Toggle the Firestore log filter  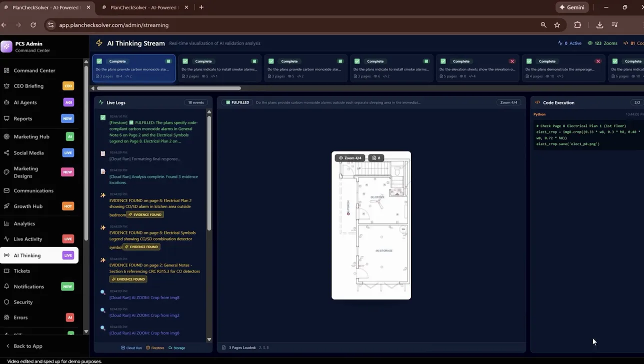tap(156, 347)
